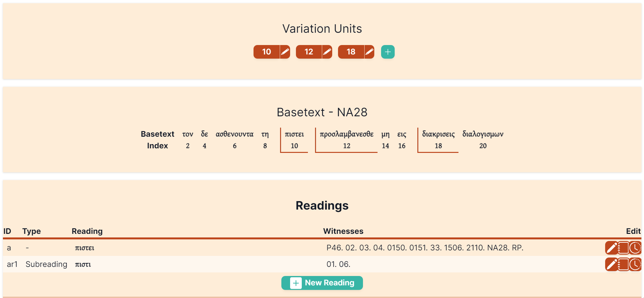Open the notebook icon for reading a
The width and height of the screenshot is (644, 298).
coord(623,248)
